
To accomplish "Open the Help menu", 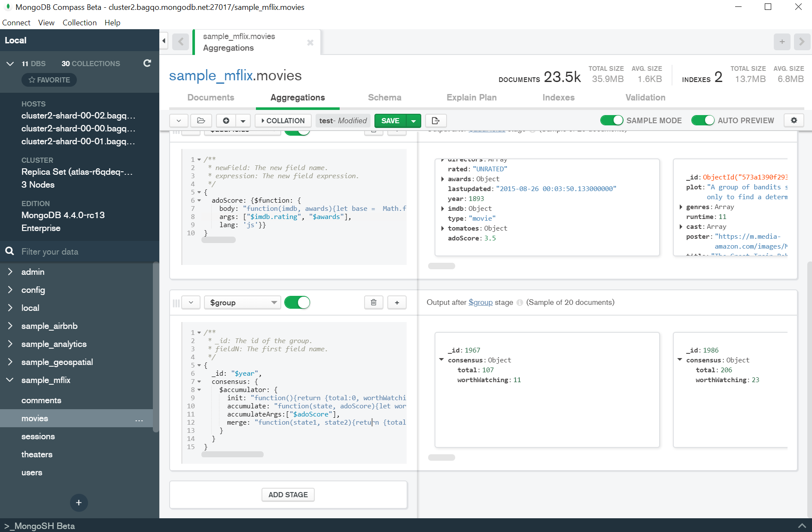I will [113, 23].
